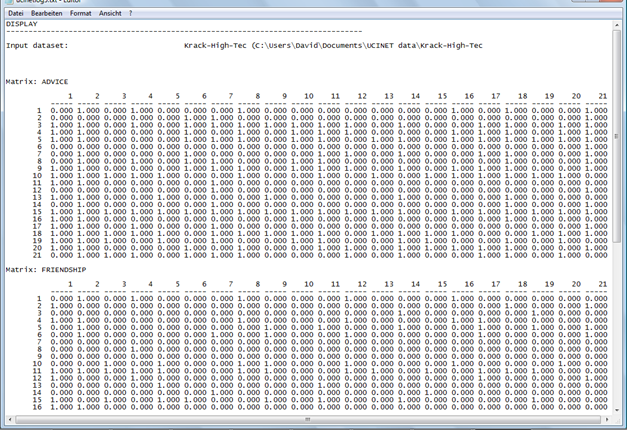Click column header 1 of ADVICE matrix
The height and width of the screenshot is (430, 627).
pyautogui.click(x=70, y=96)
